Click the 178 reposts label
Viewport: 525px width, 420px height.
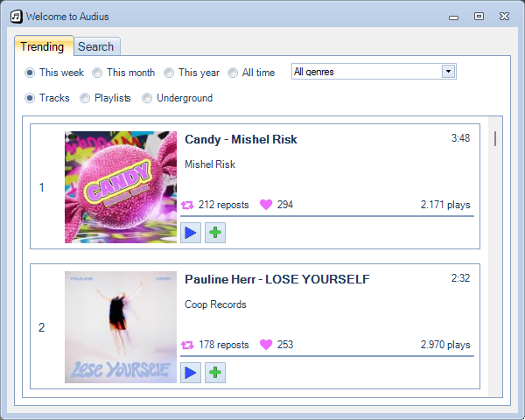224,345
